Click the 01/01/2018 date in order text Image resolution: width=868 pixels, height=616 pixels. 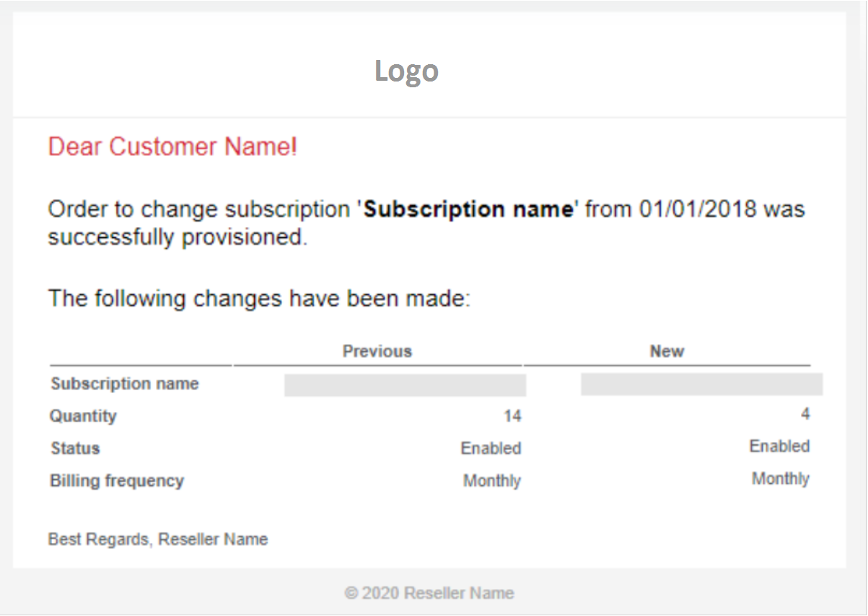tap(698, 210)
